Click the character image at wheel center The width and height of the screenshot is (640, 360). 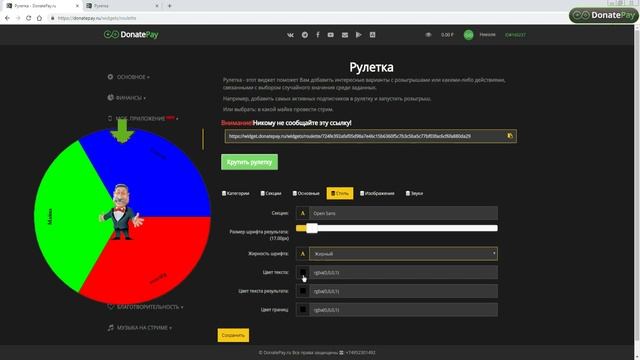pos(121,211)
